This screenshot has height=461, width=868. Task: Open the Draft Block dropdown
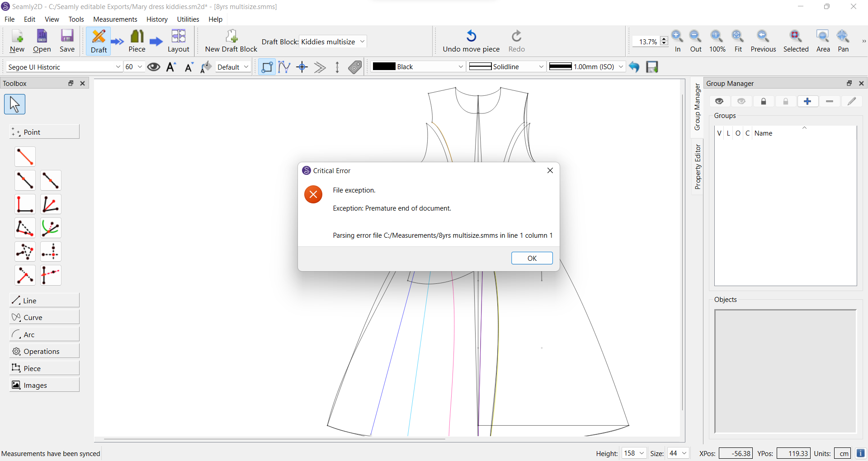click(333, 42)
